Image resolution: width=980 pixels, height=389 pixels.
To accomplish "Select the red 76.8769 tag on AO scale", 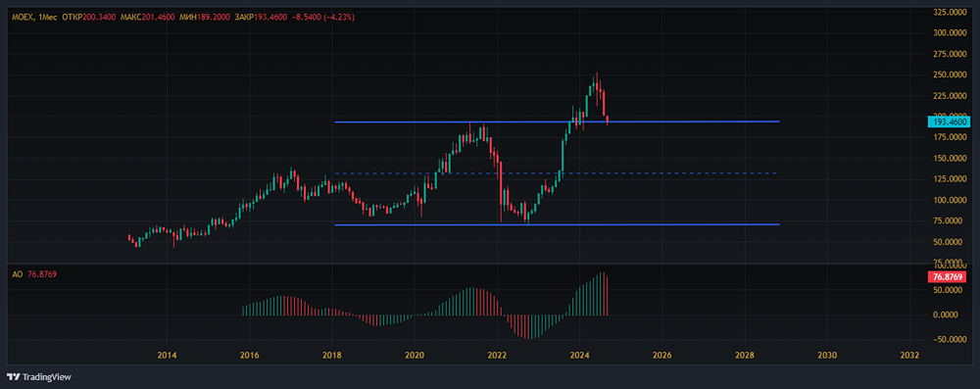I will click(x=948, y=276).
